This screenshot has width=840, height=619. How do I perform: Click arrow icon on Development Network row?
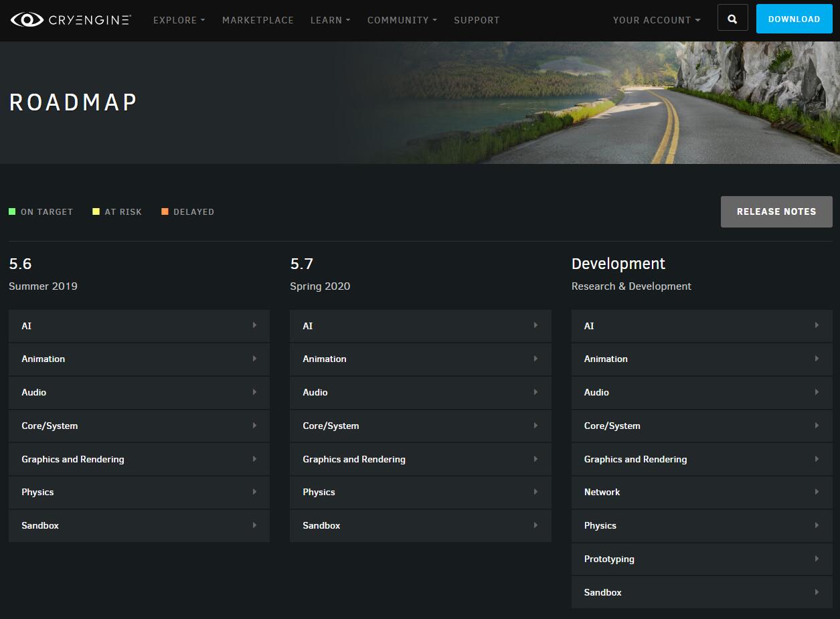click(x=817, y=492)
